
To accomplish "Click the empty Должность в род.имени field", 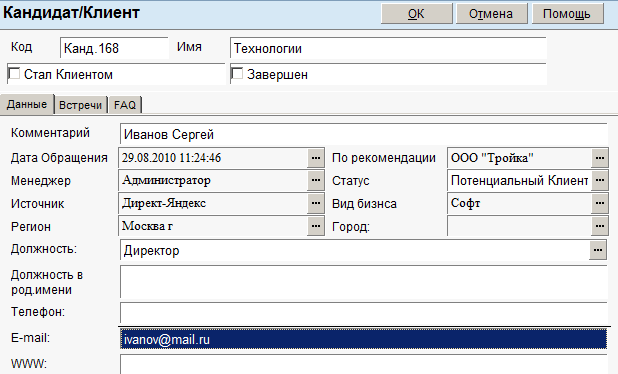I will tap(363, 281).
